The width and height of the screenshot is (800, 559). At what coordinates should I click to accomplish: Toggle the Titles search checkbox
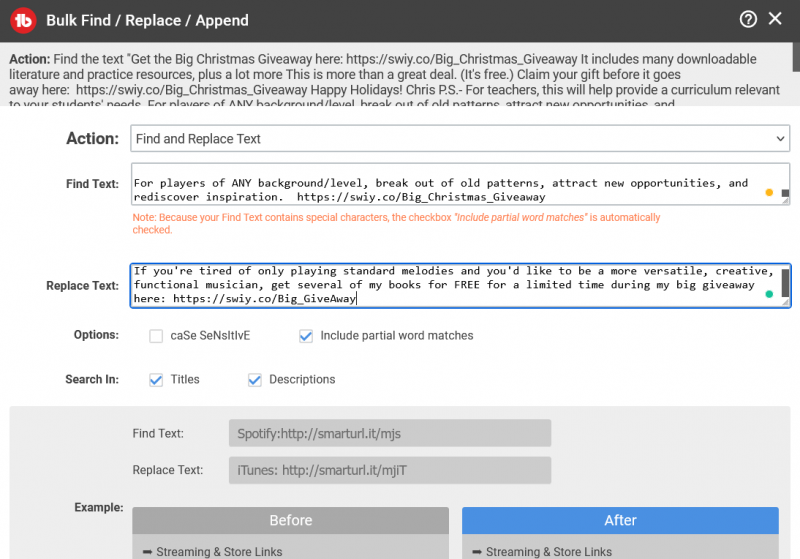(156, 380)
